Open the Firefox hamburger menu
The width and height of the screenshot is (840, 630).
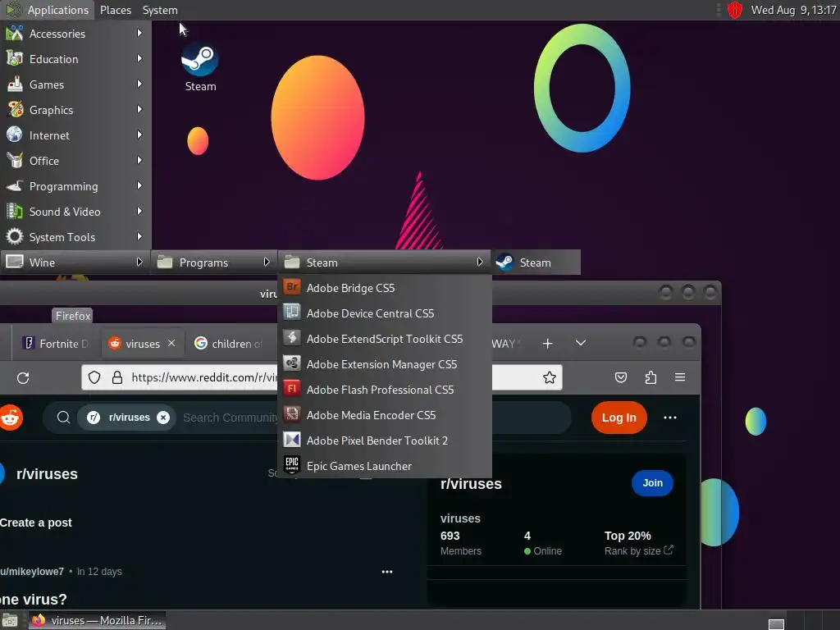[680, 377]
